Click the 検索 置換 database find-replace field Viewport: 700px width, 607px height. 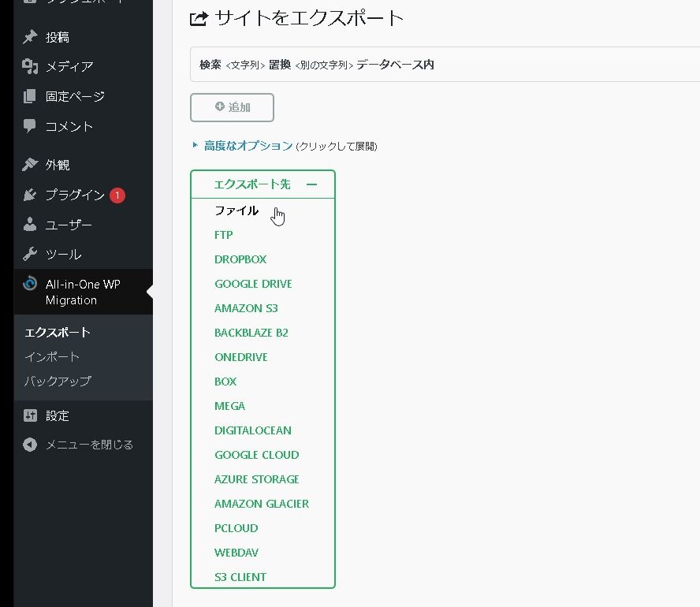441,65
